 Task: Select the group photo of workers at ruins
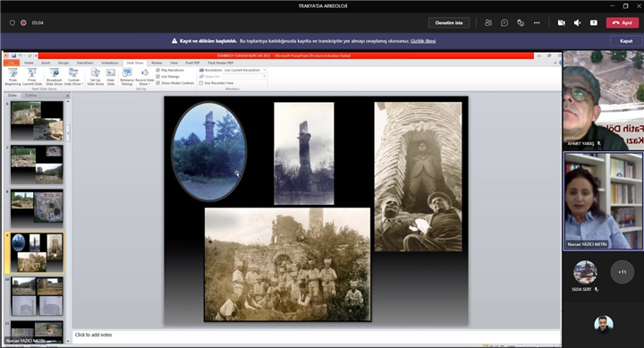[x=287, y=265]
